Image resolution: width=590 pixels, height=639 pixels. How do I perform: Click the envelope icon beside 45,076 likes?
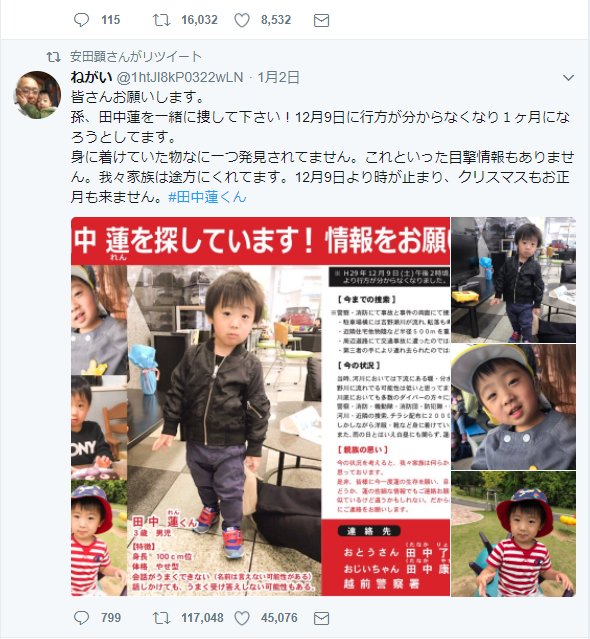tap(321, 619)
